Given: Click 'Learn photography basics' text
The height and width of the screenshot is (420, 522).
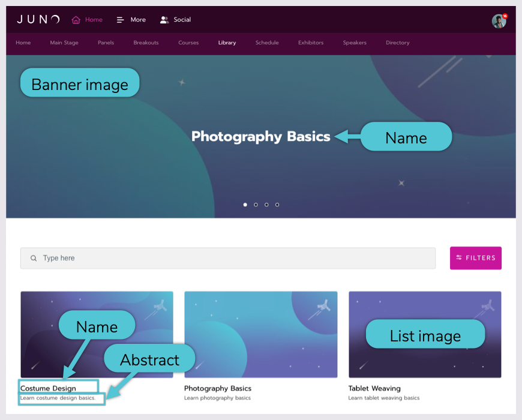Looking at the screenshot, I should point(217,398).
